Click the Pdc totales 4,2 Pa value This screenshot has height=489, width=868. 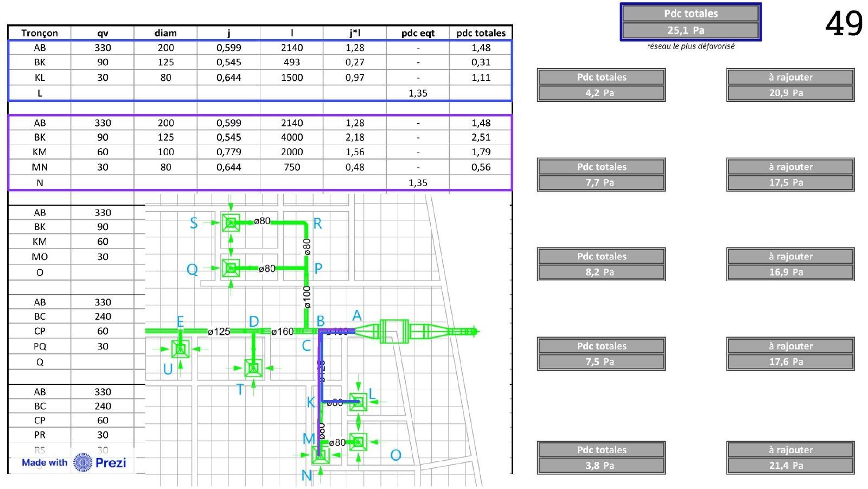[x=601, y=93]
